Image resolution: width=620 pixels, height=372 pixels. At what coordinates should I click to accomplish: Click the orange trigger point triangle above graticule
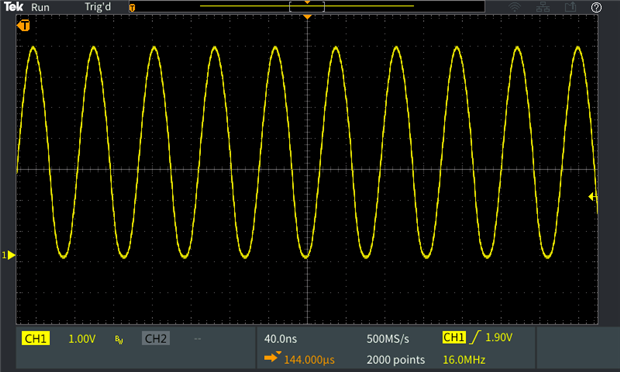[307, 17]
